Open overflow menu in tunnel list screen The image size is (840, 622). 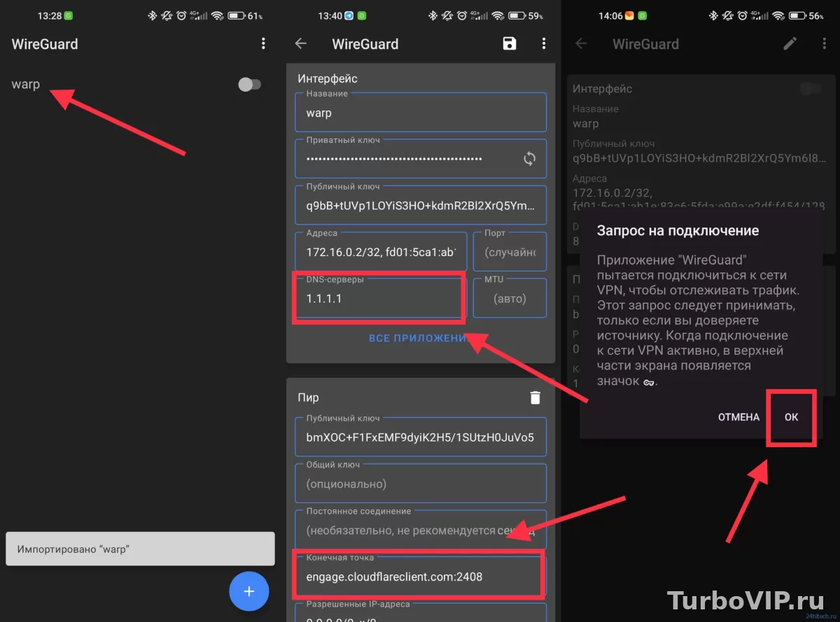click(x=263, y=44)
